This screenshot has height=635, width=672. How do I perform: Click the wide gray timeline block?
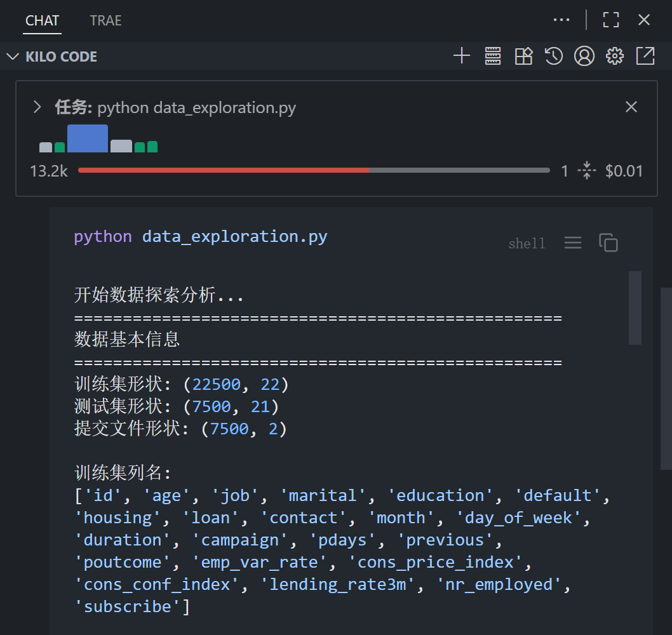coord(121,146)
